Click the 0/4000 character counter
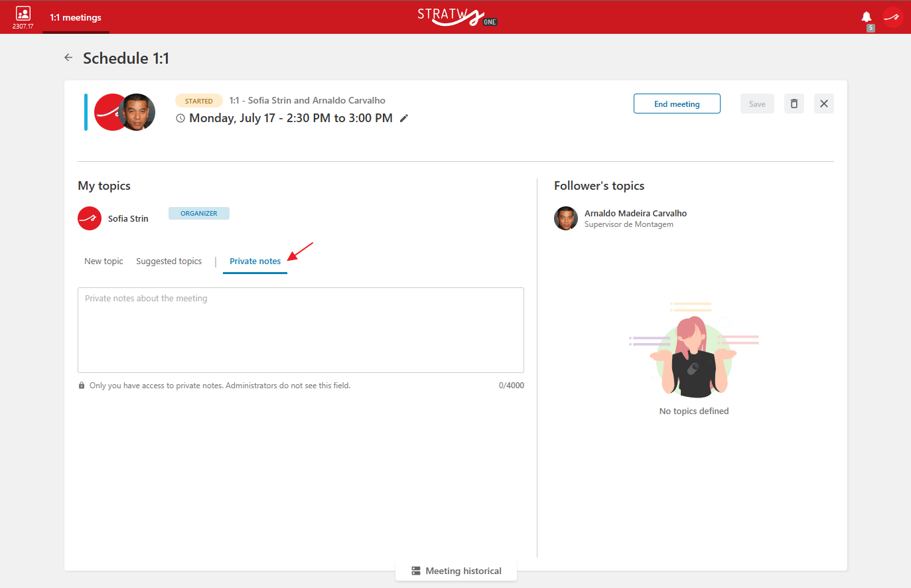Screen dimensions: 911x588 pyautogui.click(x=512, y=386)
